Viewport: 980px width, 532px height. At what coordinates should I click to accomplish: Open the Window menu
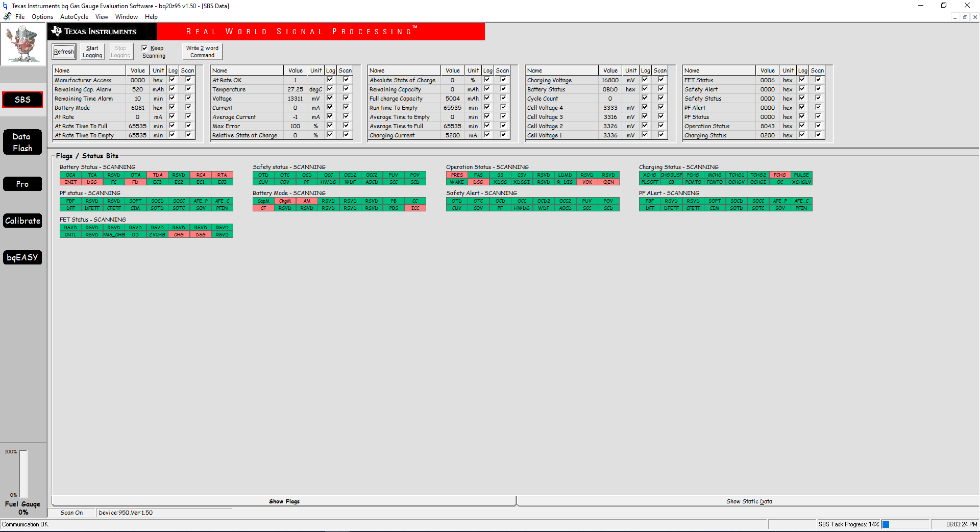(x=127, y=16)
